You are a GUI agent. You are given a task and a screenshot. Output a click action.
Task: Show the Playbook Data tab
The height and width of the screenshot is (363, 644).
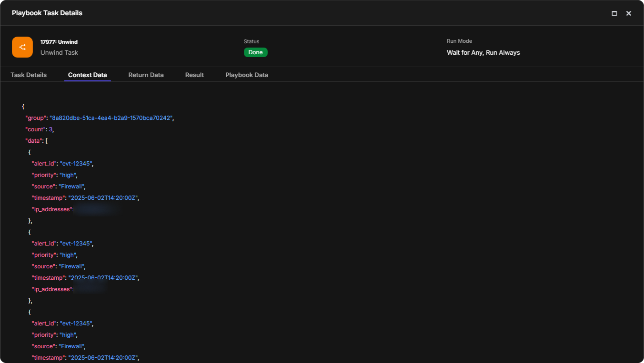247,75
